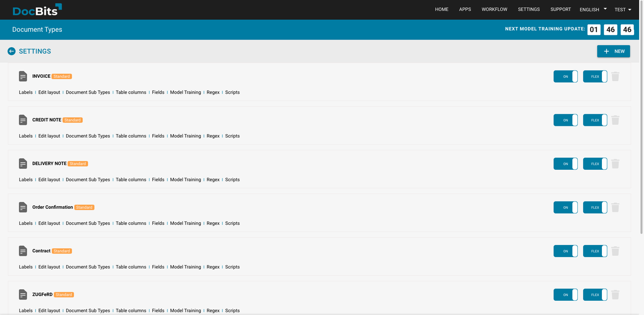Go to the WORKFLOW menu

coord(494,9)
